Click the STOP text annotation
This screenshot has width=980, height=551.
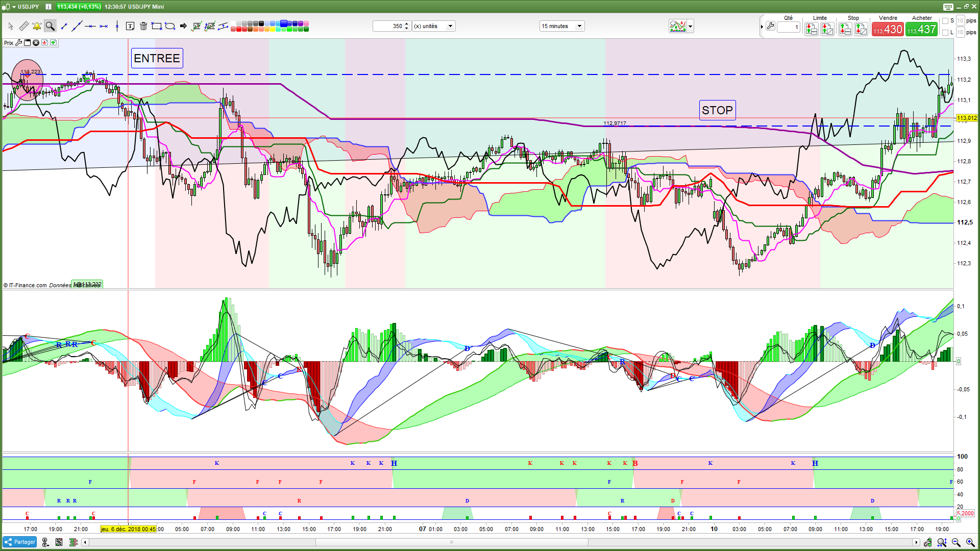(717, 110)
